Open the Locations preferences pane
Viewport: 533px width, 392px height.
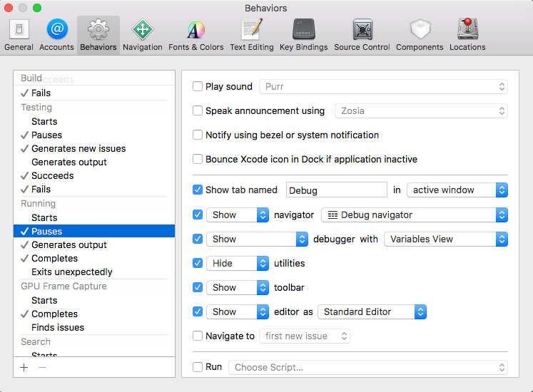pos(467,35)
